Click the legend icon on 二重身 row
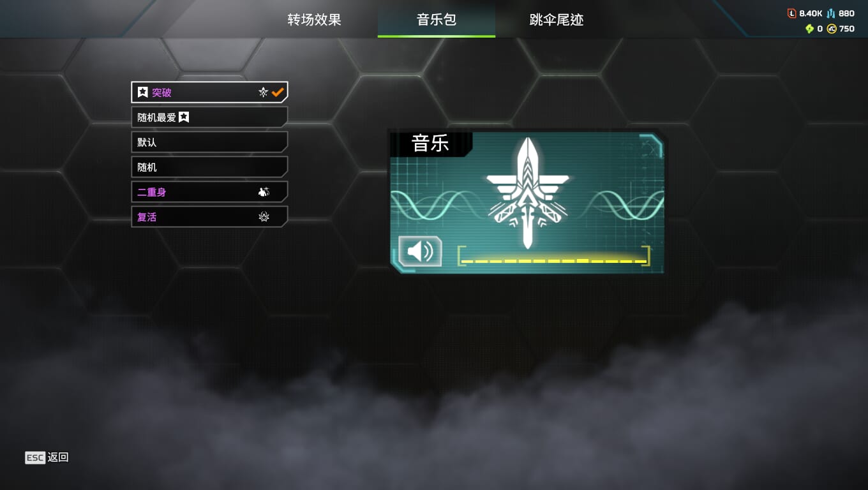Image resolution: width=868 pixels, height=490 pixels. point(264,192)
